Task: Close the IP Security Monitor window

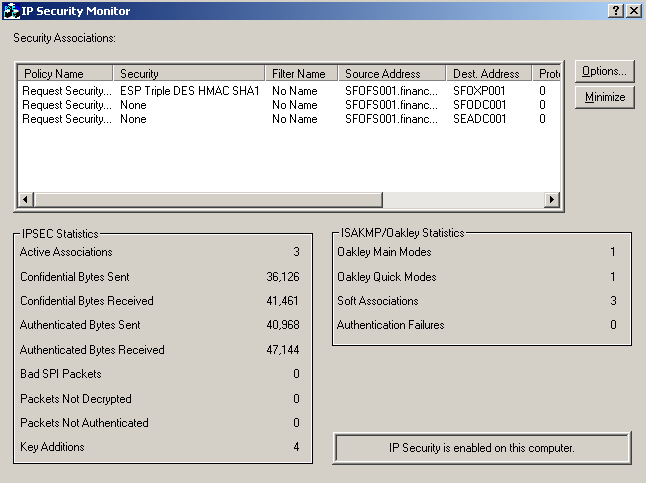Action: click(634, 10)
